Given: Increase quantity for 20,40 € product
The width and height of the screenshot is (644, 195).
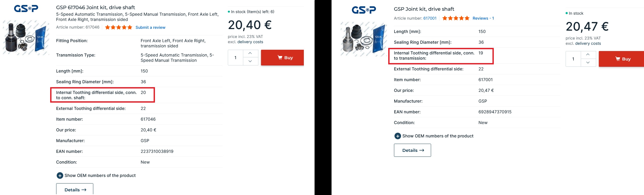Looking at the screenshot, I should tap(250, 53).
